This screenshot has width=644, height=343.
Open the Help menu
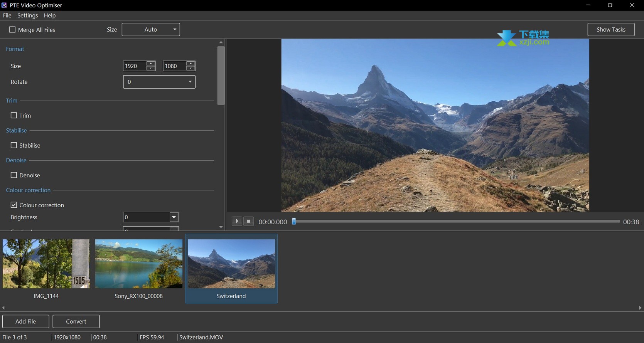tap(50, 15)
